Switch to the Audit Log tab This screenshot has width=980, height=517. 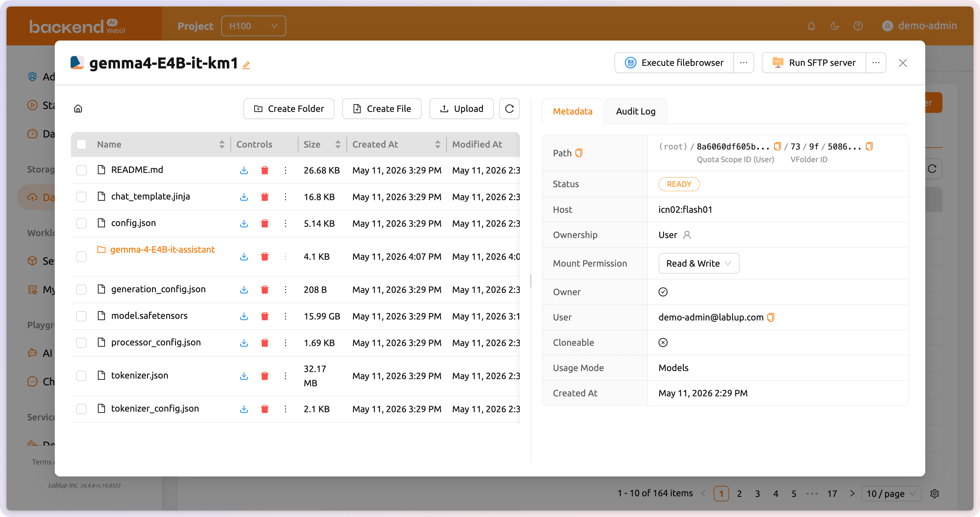(635, 112)
